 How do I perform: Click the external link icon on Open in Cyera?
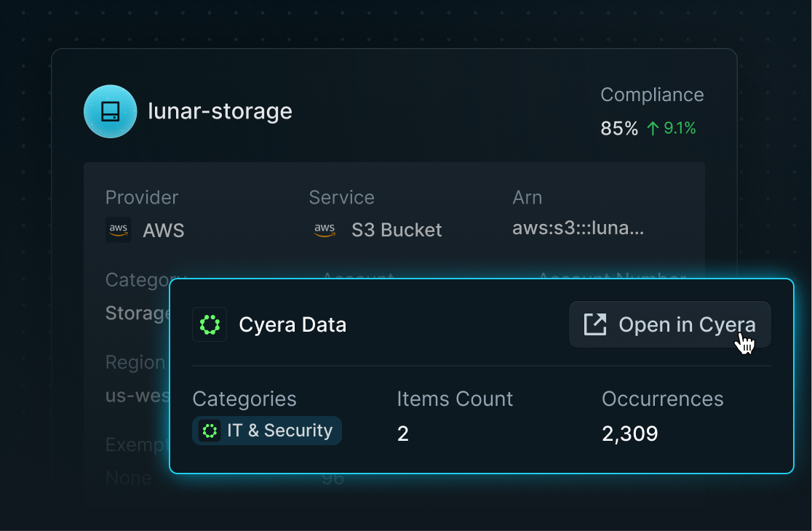pos(594,324)
